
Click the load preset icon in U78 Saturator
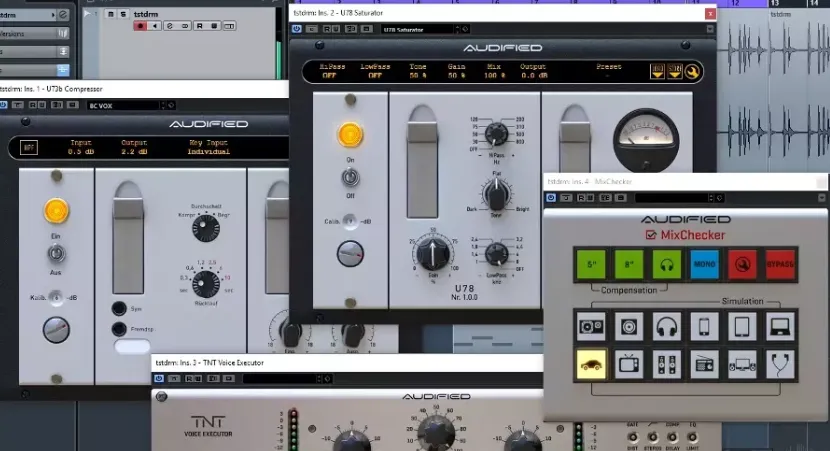tap(657, 71)
